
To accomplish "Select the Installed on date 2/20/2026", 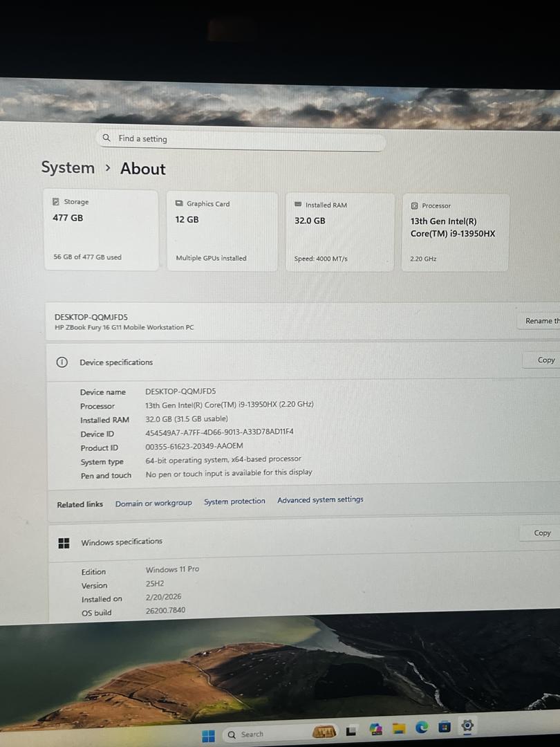I will (x=163, y=596).
